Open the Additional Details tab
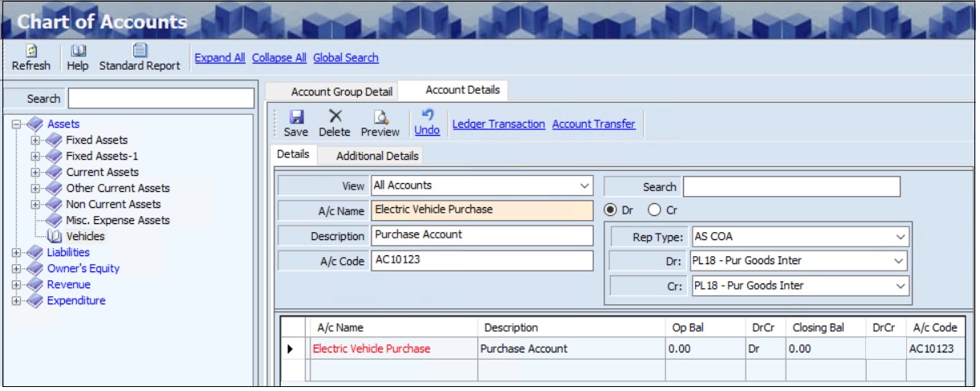 tap(376, 156)
